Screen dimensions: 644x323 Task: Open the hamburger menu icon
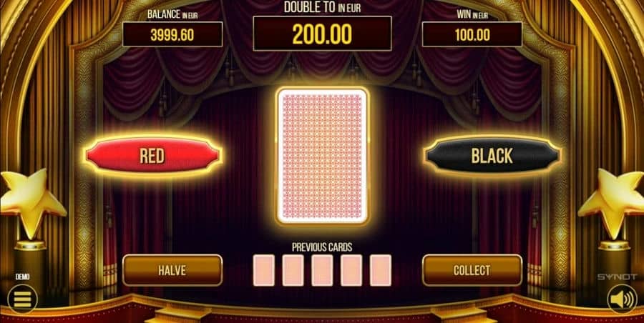tap(22, 299)
